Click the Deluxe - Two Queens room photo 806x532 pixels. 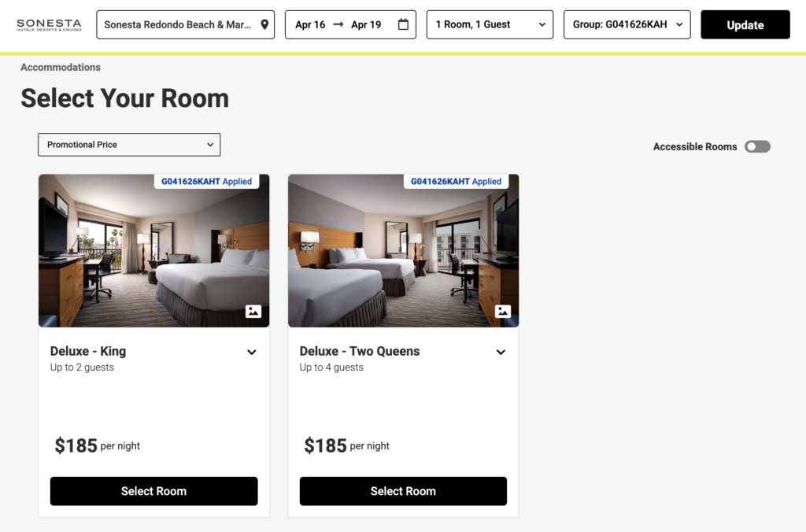click(403, 250)
